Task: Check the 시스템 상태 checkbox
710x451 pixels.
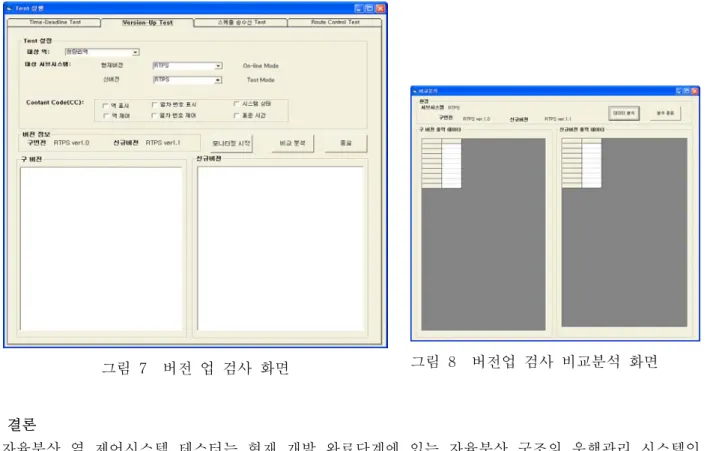Action: (x=236, y=104)
